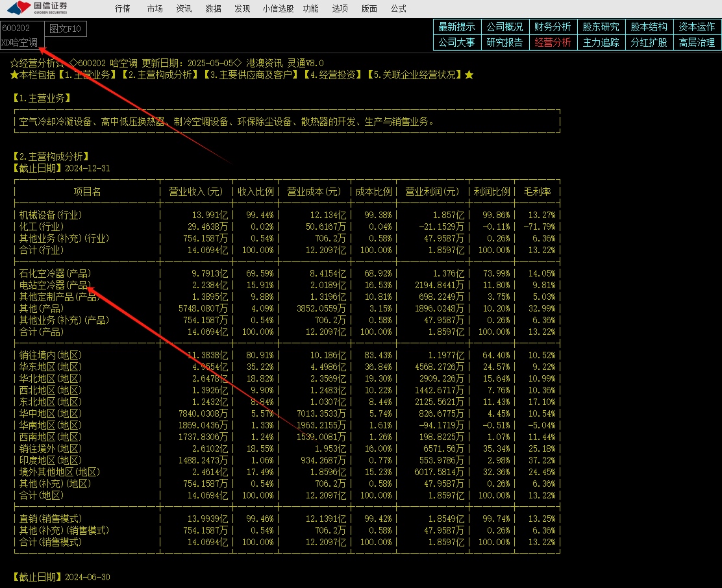Jump to section link 【4.经营投资】
Viewport: 722px width, 588px height.
coord(332,75)
